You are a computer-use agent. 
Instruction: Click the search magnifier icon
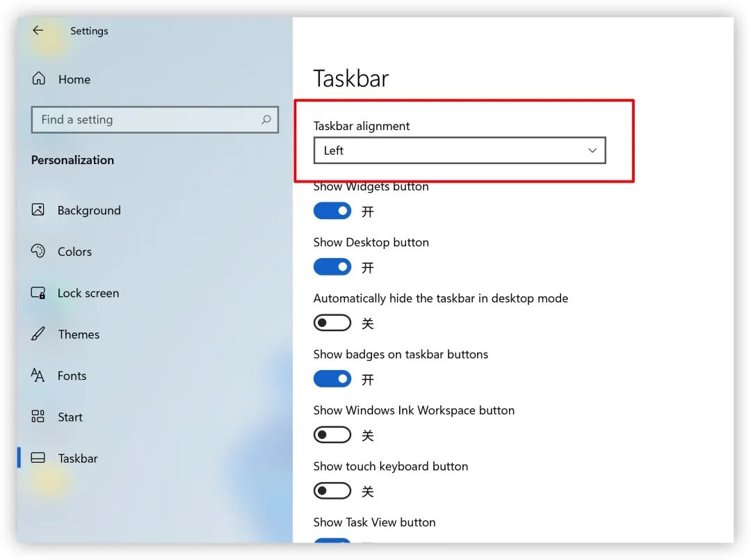point(266,120)
